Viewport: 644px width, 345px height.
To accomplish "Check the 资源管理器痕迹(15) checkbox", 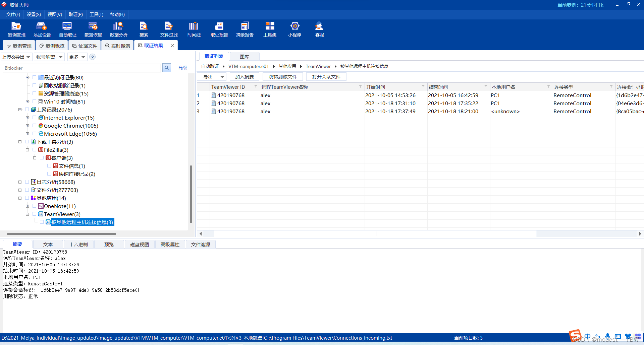I will 34,93.
